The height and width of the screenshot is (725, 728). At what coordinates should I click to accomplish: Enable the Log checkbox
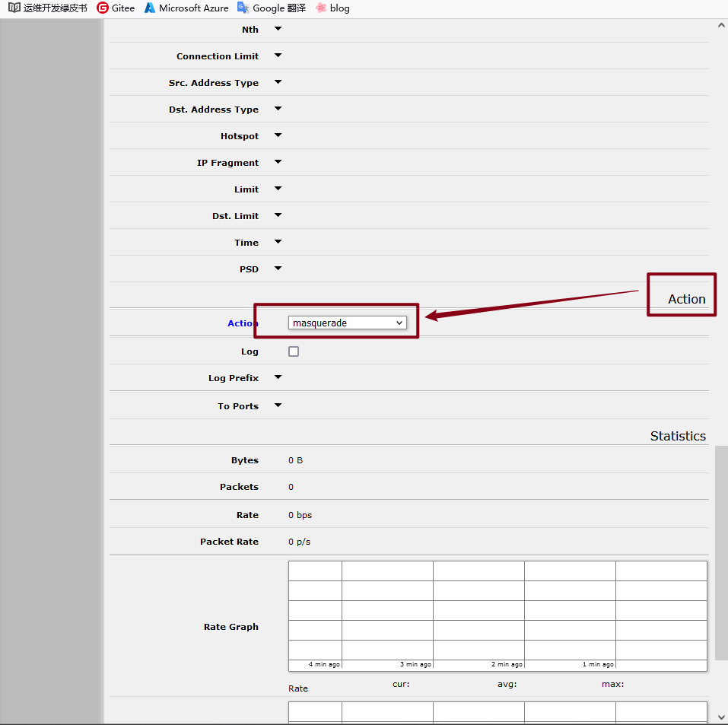(x=294, y=351)
